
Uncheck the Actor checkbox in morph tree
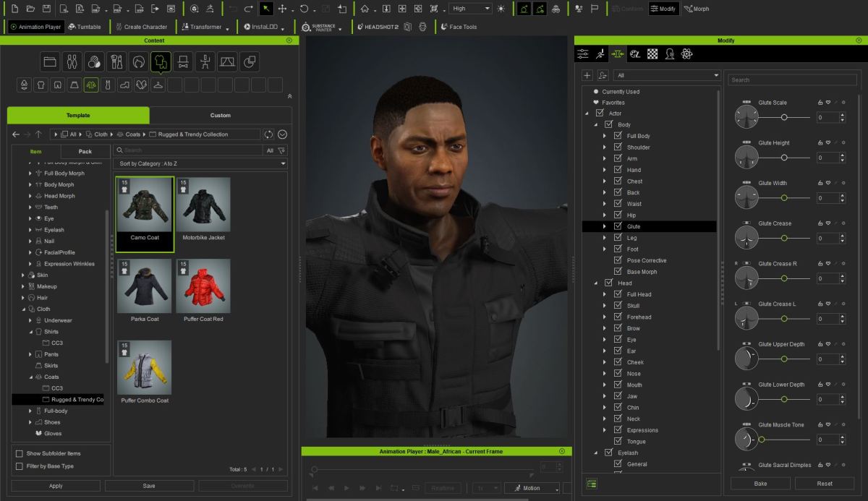[x=599, y=114]
